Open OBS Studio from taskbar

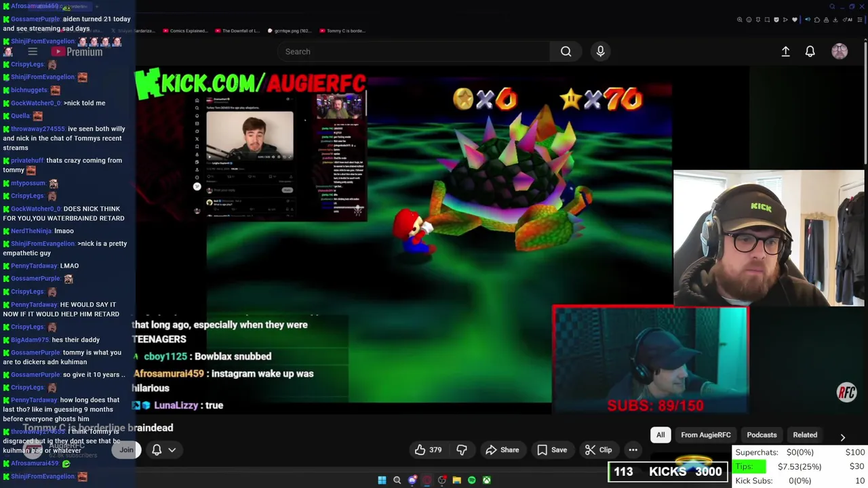[x=441, y=481]
